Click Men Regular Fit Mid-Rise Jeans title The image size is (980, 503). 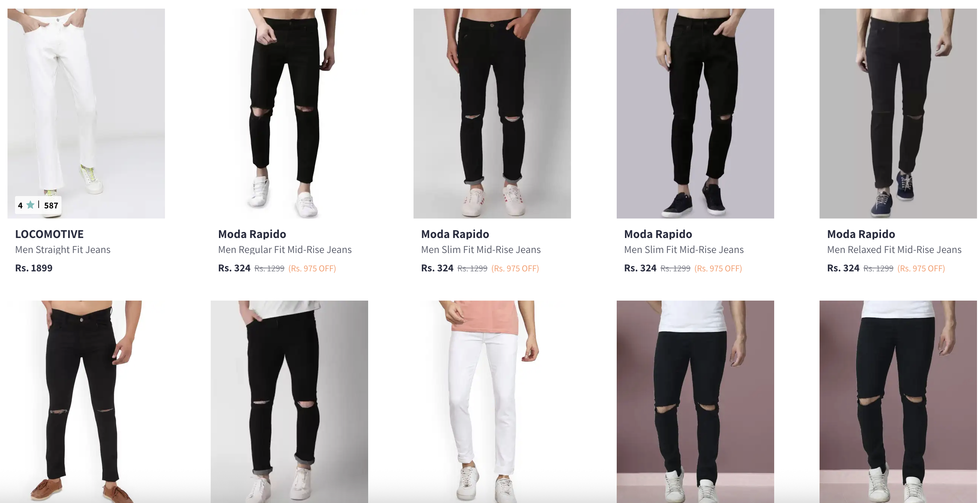(x=285, y=250)
